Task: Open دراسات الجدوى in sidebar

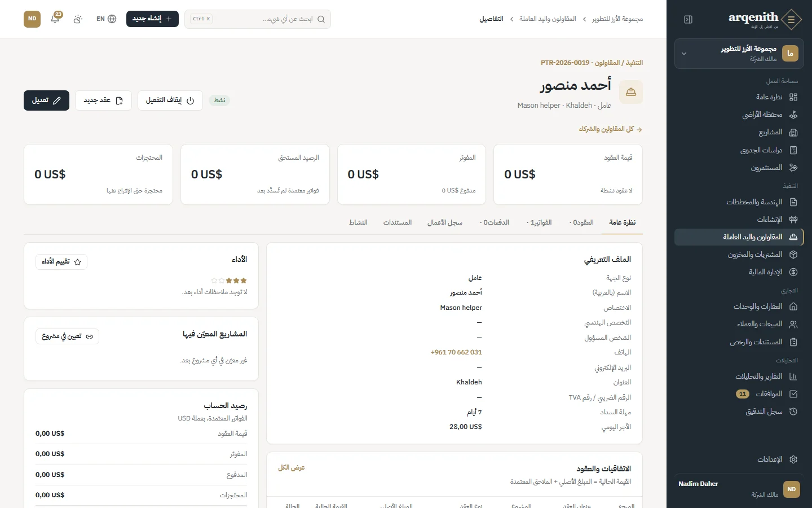Action: click(739, 150)
